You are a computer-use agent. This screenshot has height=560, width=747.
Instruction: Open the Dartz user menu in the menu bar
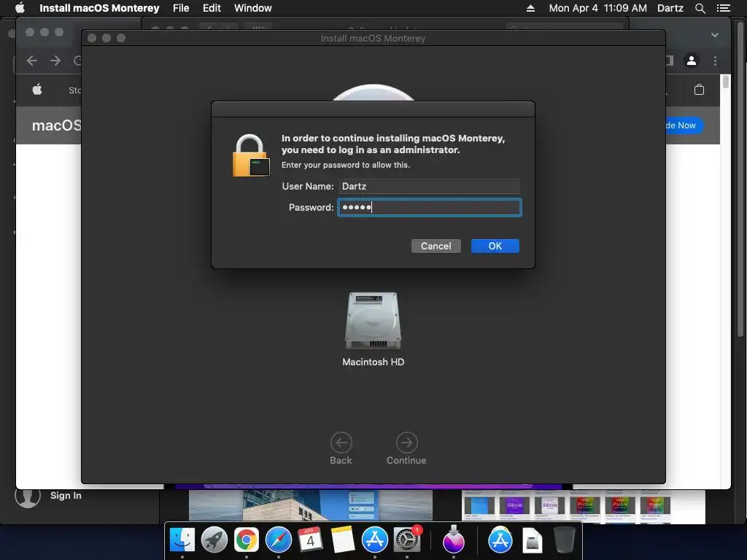click(670, 8)
